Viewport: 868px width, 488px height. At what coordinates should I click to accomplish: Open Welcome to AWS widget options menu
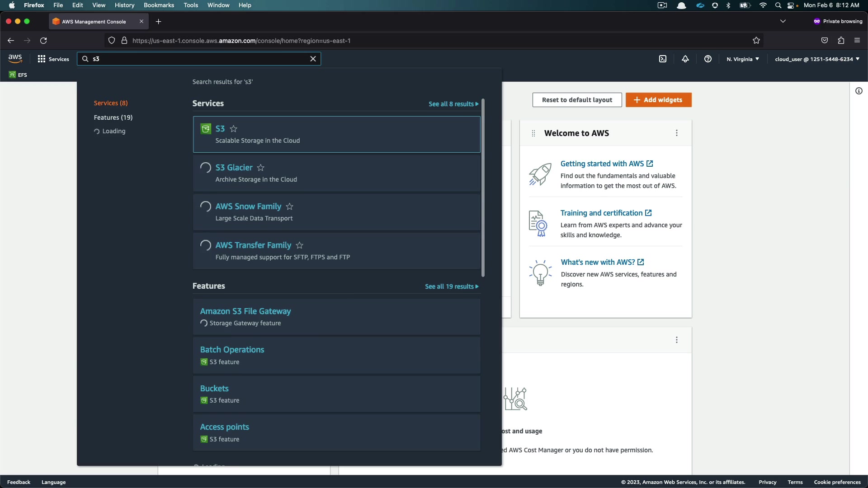click(x=677, y=133)
